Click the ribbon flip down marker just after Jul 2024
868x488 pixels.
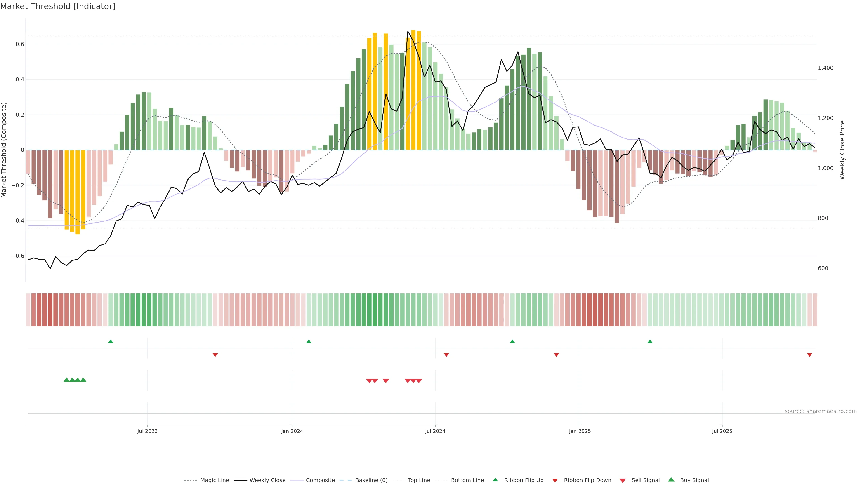(446, 355)
